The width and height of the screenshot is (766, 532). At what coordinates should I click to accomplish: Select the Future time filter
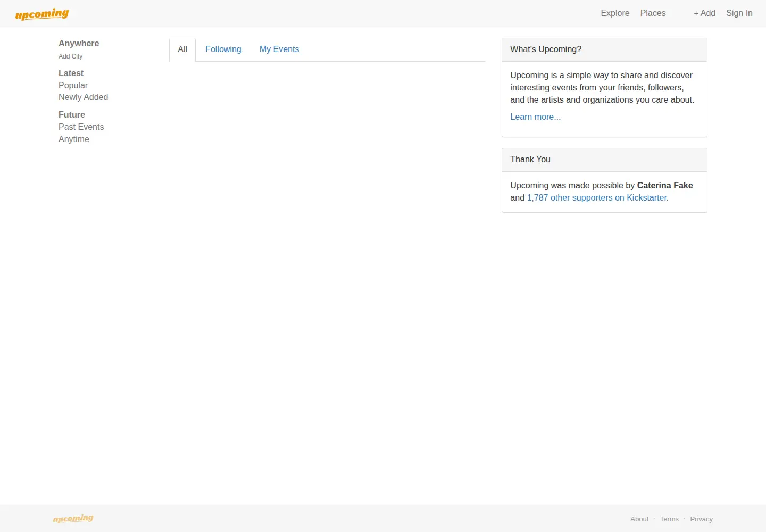pyautogui.click(x=72, y=115)
